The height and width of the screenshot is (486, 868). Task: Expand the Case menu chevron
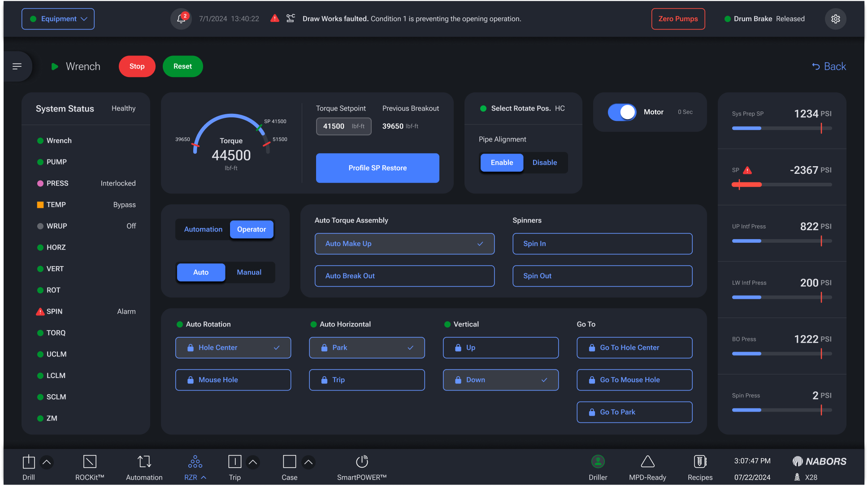[x=308, y=462]
